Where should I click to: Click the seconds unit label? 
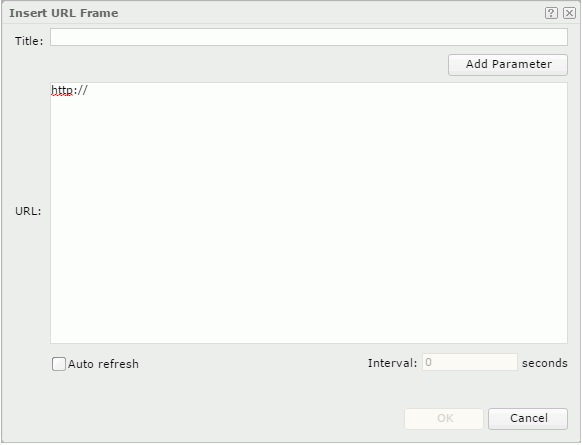coord(545,363)
